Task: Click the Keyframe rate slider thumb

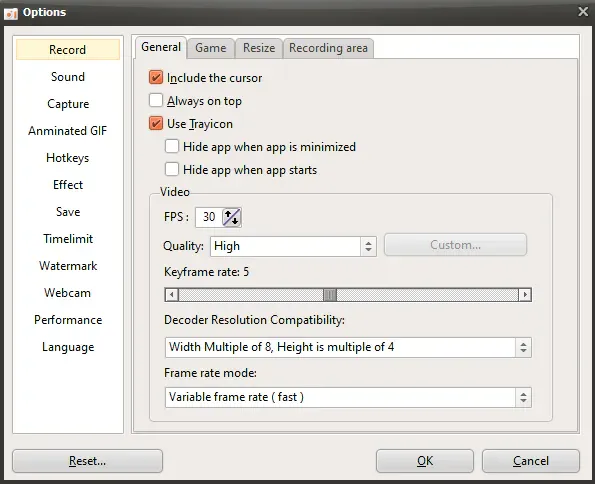Action: point(330,295)
